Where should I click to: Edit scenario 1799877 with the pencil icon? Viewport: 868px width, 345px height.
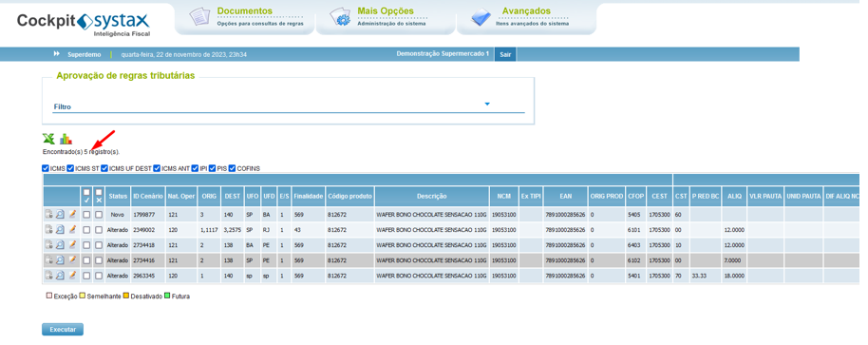(x=71, y=214)
